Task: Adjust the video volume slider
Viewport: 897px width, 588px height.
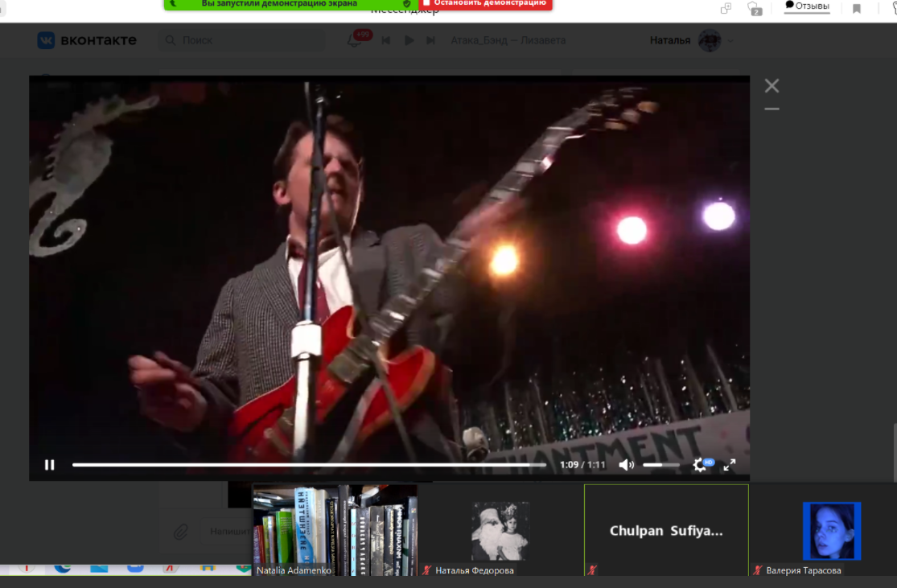Action: click(x=661, y=465)
